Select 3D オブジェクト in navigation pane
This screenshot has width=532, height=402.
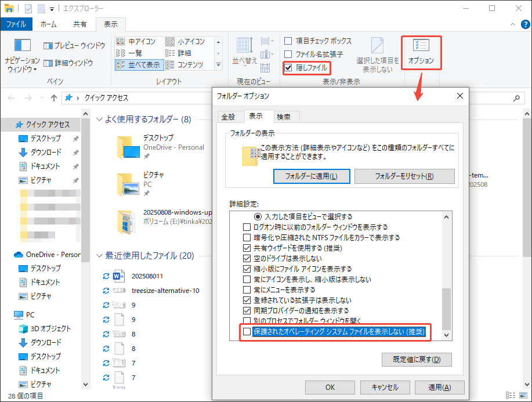pos(50,329)
